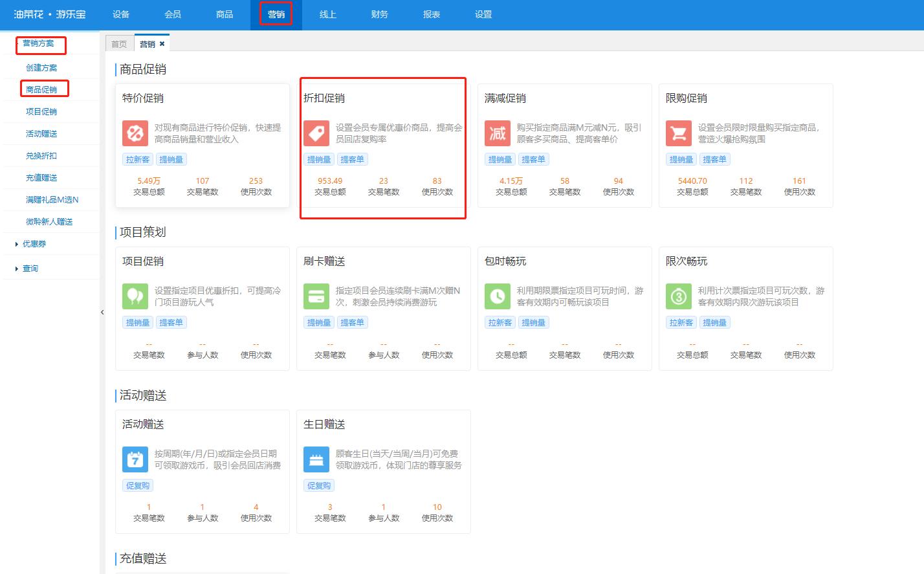Click the 活动赠送 calendar icon
Image resolution: width=924 pixels, height=574 pixels.
pos(135,459)
